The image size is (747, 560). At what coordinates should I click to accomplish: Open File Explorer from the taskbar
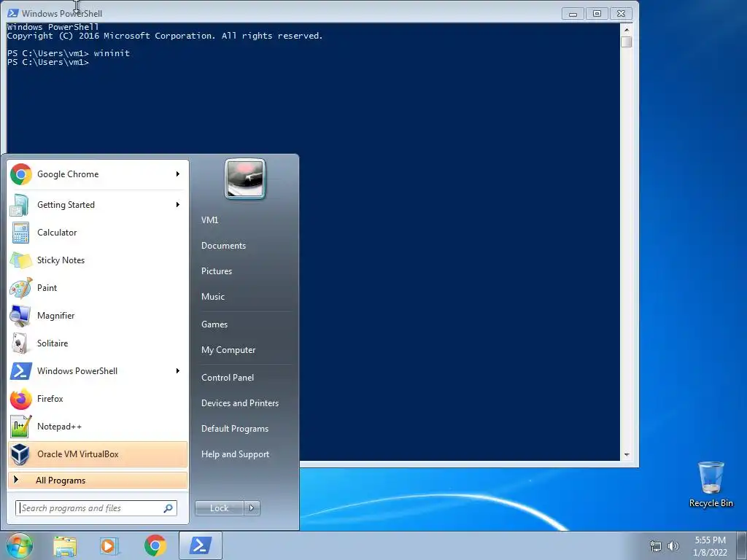click(65, 545)
